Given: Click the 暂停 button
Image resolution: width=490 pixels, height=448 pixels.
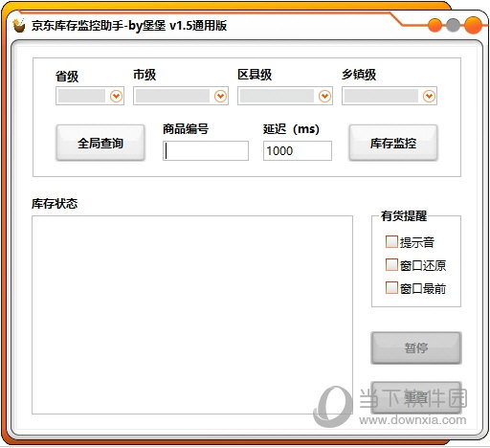Looking at the screenshot, I should 416,347.
